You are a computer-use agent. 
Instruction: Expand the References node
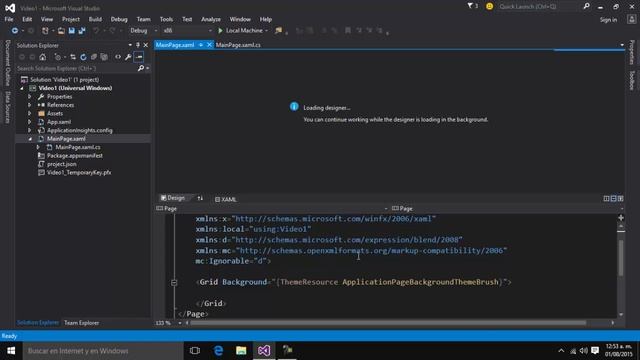[x=29, y=105]
